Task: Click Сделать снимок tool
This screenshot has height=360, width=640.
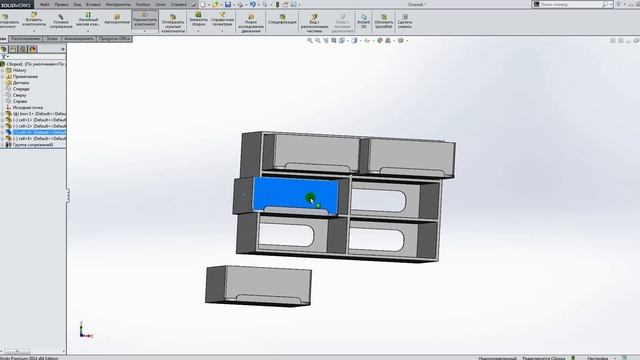Action: pos(404,21)
